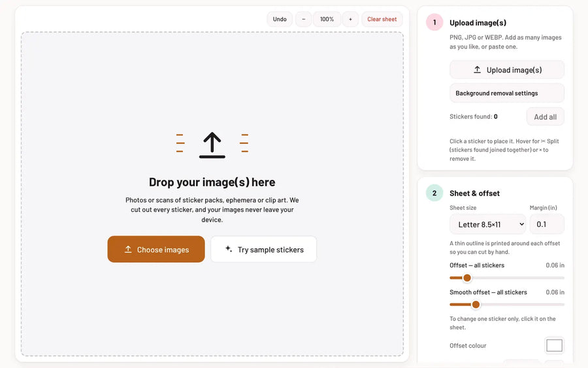Click the Undo button

pyautogui.click(x=280, y=19)
